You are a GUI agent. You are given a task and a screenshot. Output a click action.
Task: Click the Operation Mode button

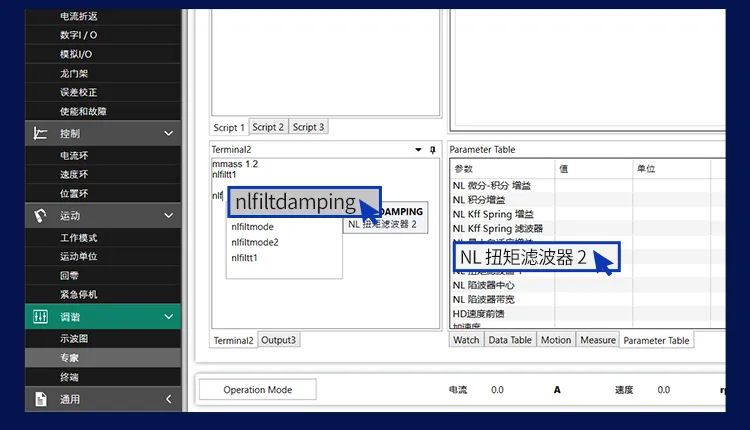[258, 390]
